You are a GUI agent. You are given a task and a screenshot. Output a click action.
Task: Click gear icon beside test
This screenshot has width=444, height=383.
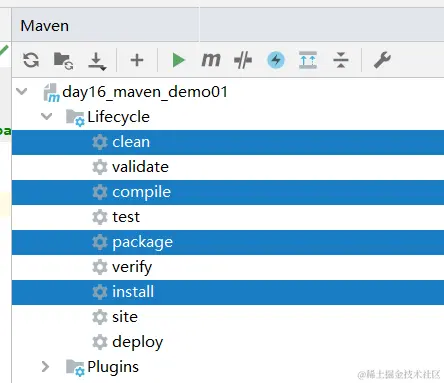(x=100, y=217)
